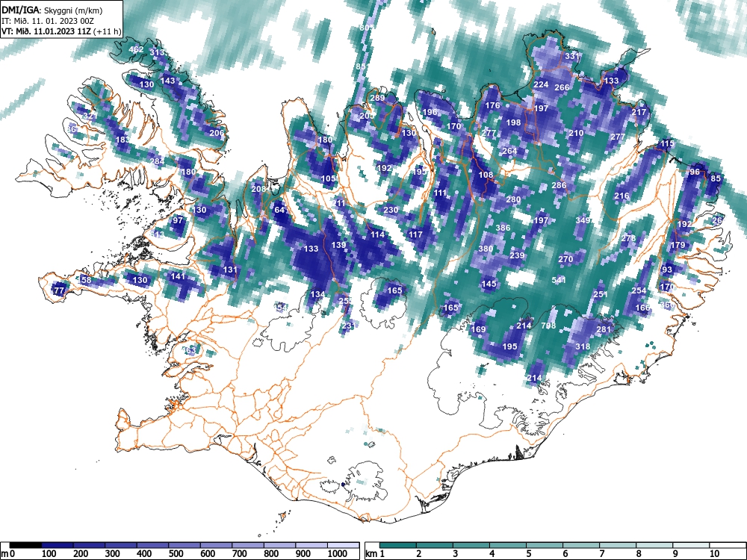747x560 pixels.
Task: Click visibility value 206 on the map
Action: pos(217,133)
